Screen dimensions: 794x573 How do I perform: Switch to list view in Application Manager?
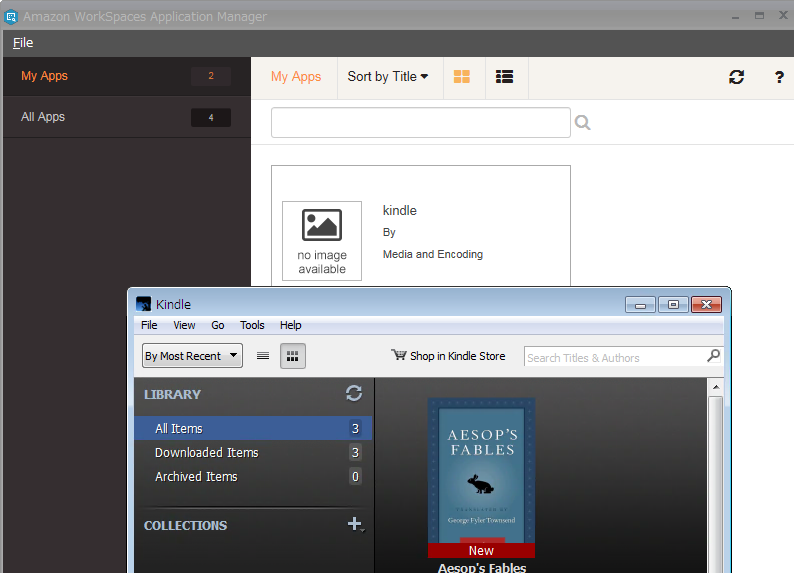tap(504, 76)
